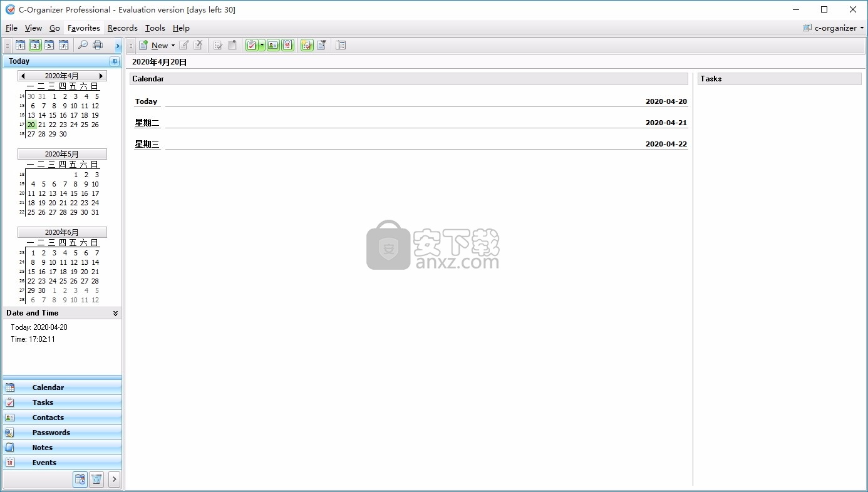Viewport: 868px width, 492px height.
Task: Click the columns layout icon
Action: tap(341, 45)
